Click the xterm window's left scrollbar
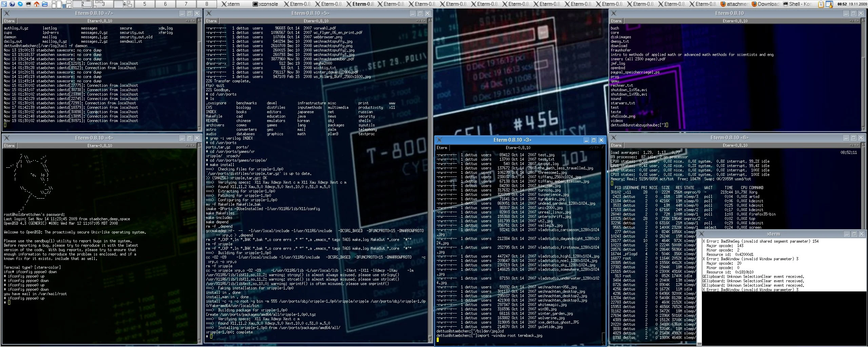868x347 pixels. [699, 291]
